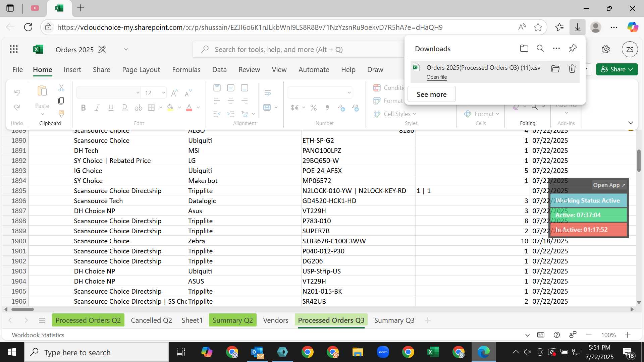Select the Vendors sheet tab

(x=276, y=320)
